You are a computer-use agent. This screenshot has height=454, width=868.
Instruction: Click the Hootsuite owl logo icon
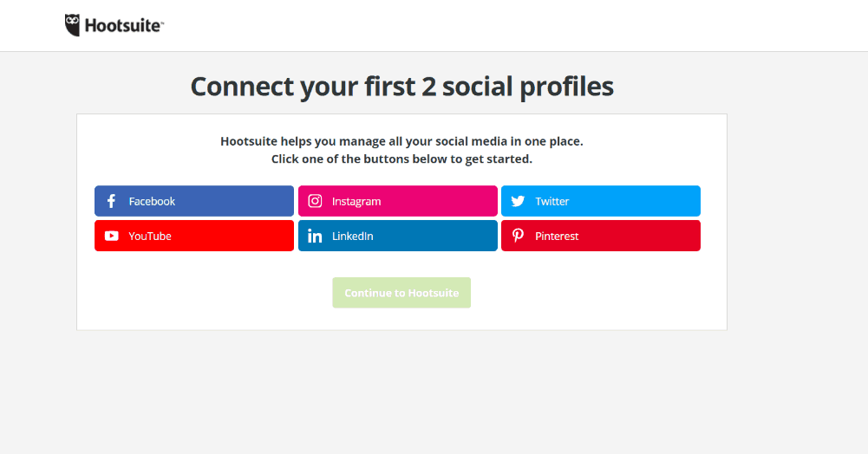[x=72, y=25]
